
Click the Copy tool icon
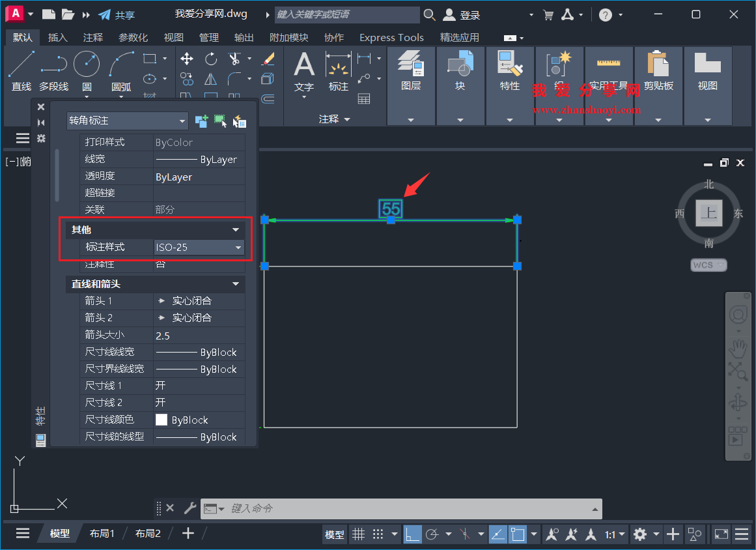click(187, 79)
